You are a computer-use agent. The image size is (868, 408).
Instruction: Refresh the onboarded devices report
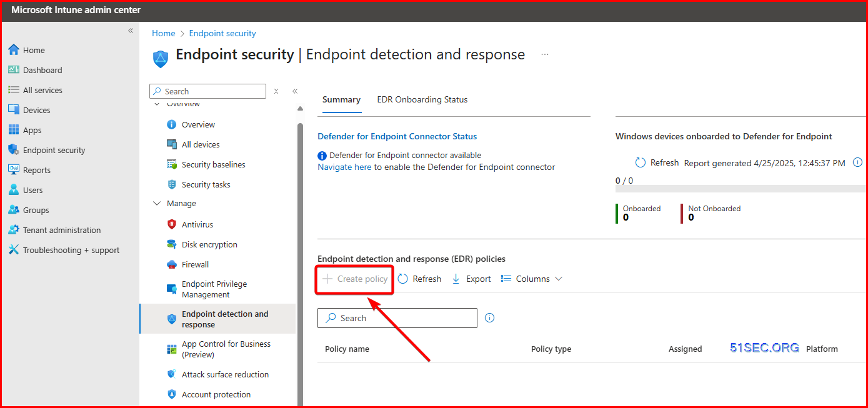coord(657,162)
